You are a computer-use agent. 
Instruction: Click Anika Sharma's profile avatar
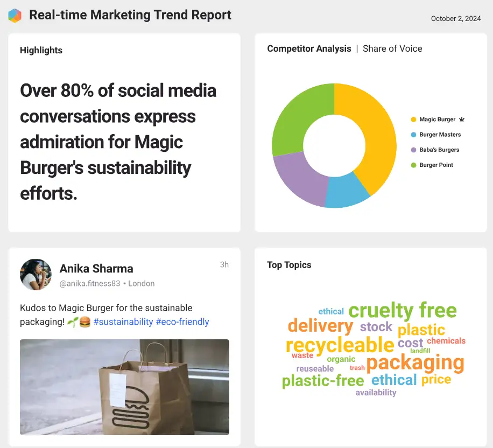pyautogui.click(x=36, y=275)
